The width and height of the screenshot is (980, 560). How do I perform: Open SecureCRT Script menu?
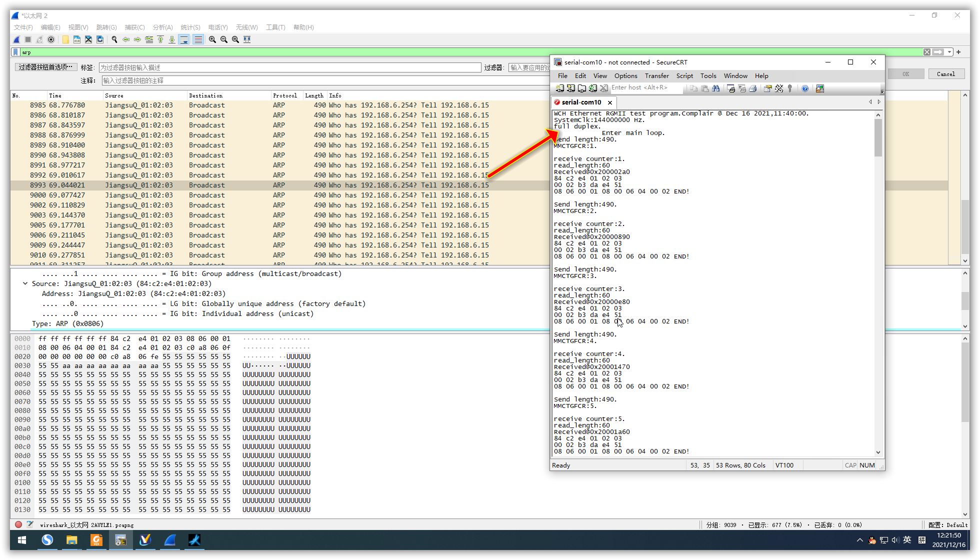click(684, 76)
